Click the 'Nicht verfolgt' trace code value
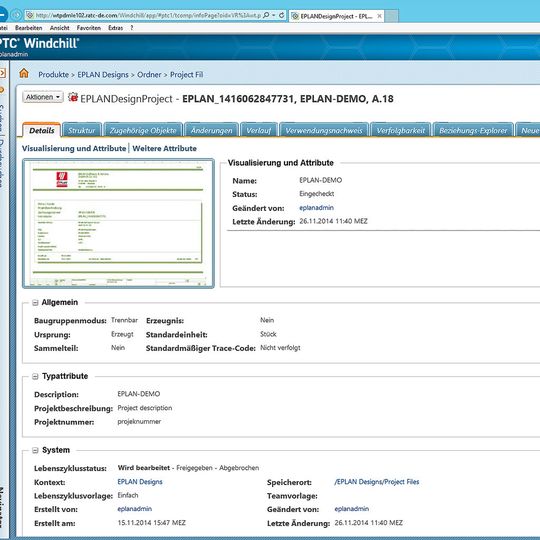This screenshot has height=540, width=540. 280,348
